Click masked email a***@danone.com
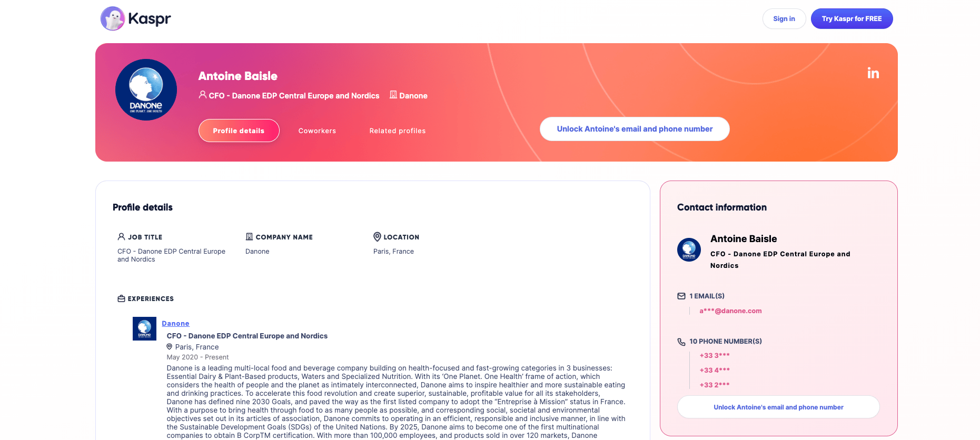The image size is (980, 440). 730,311
